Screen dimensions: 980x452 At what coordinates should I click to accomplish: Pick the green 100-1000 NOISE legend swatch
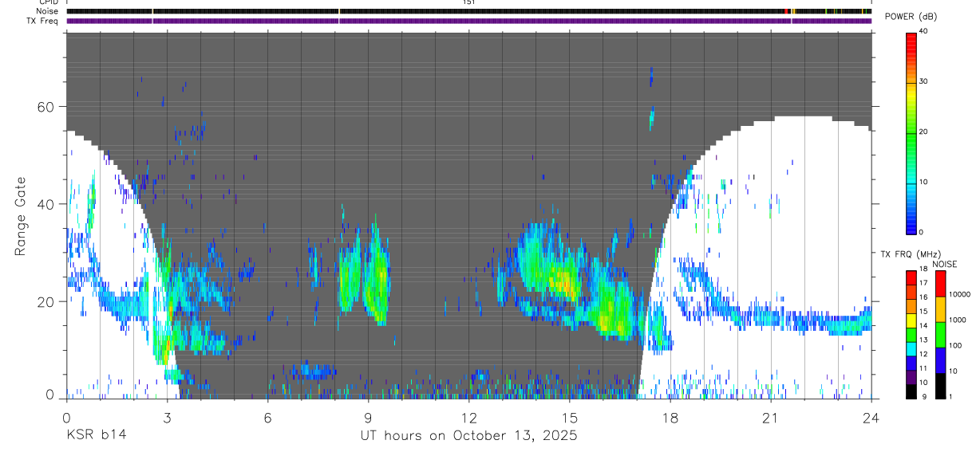(x=940, y=334)
